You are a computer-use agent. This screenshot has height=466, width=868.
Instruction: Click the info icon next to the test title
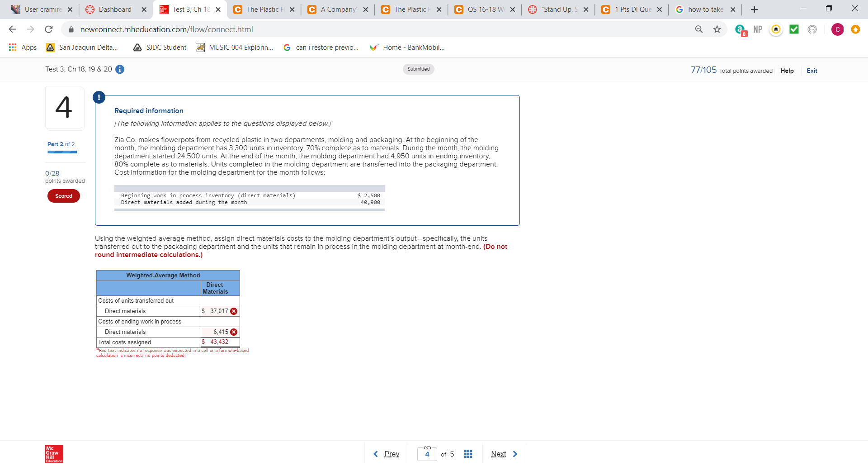(119, 69)
